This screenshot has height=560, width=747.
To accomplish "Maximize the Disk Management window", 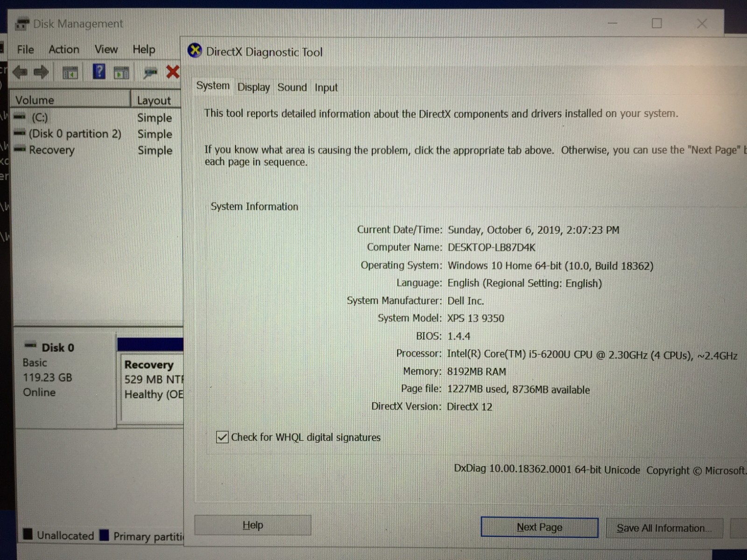I will (657, 23).
